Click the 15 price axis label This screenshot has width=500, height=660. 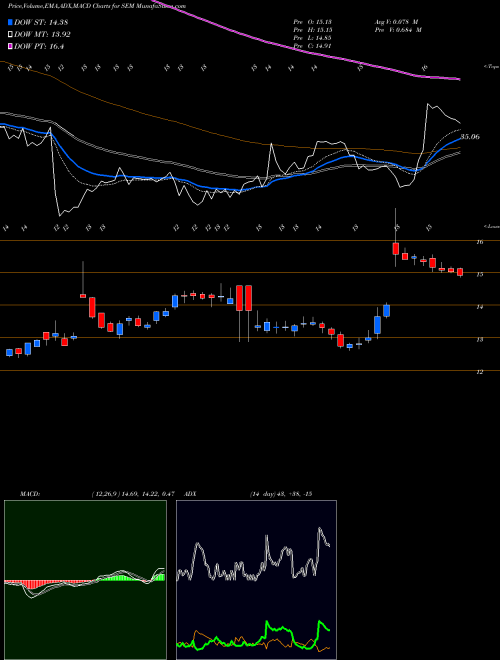(480, 274)
